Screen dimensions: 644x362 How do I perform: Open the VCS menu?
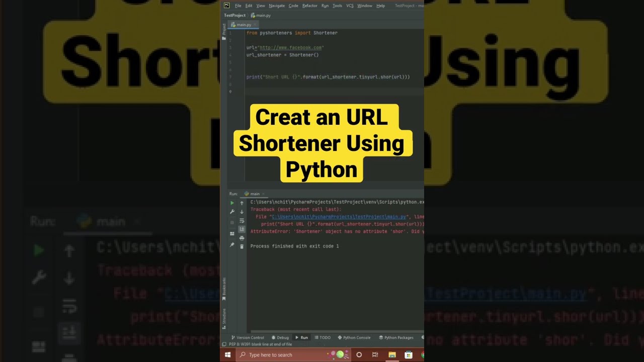click(350, 6)
